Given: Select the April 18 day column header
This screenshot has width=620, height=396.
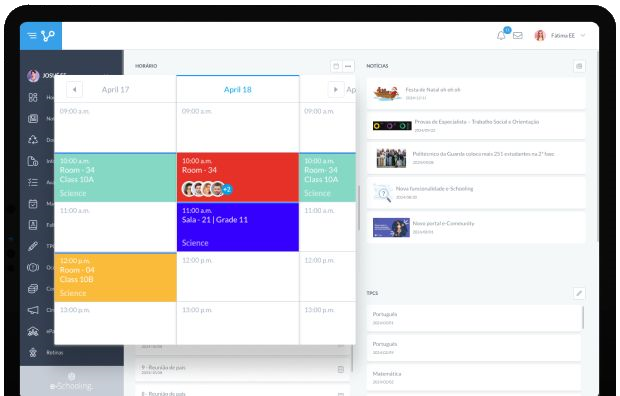Looking at the screenshot, I should [238, 89].
